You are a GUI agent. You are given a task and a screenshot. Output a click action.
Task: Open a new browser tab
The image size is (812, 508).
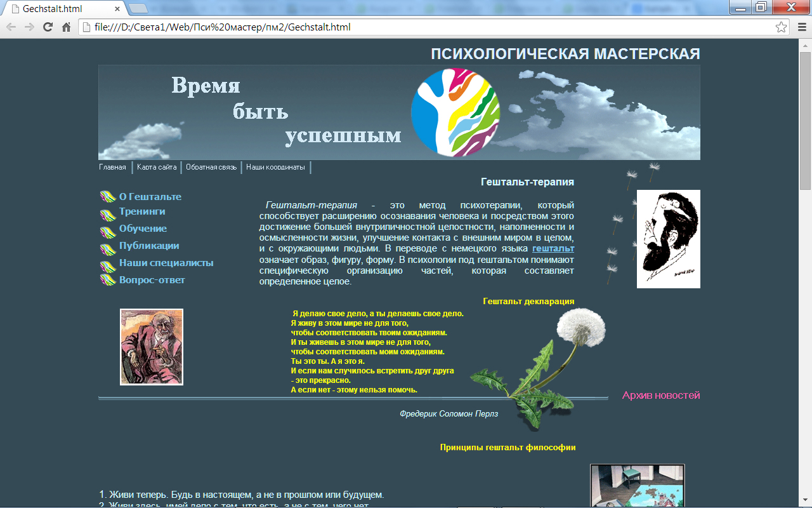click(138, 8)
